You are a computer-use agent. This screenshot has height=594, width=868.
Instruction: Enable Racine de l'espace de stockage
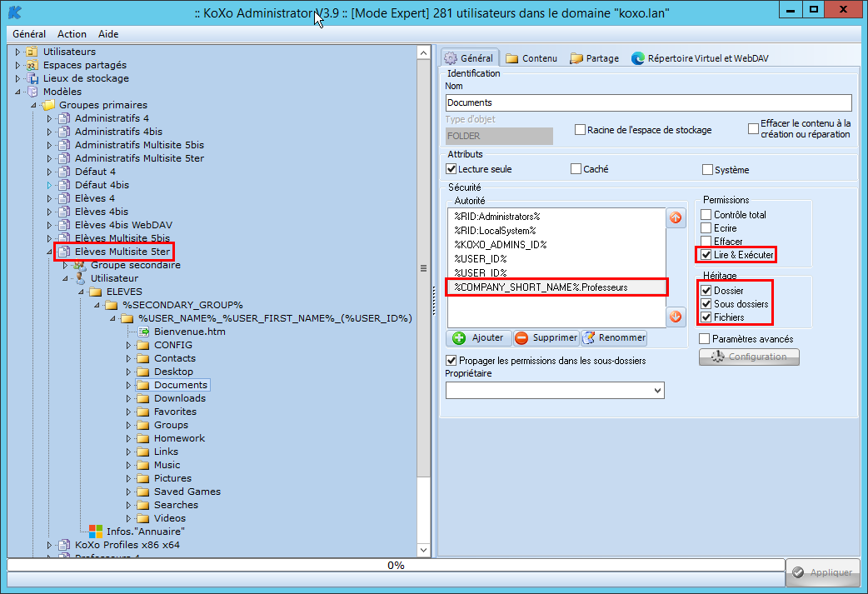click(580, 129)
